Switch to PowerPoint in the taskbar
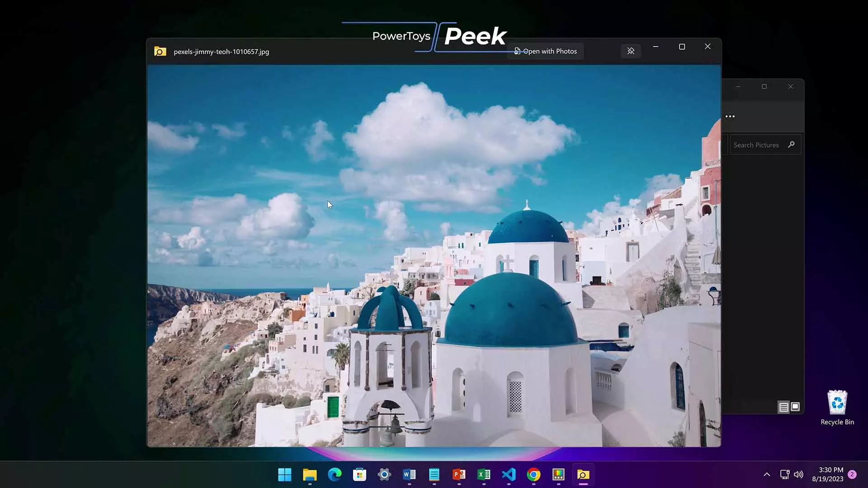Viewport: 868px width, 488px height. (459, 474)
